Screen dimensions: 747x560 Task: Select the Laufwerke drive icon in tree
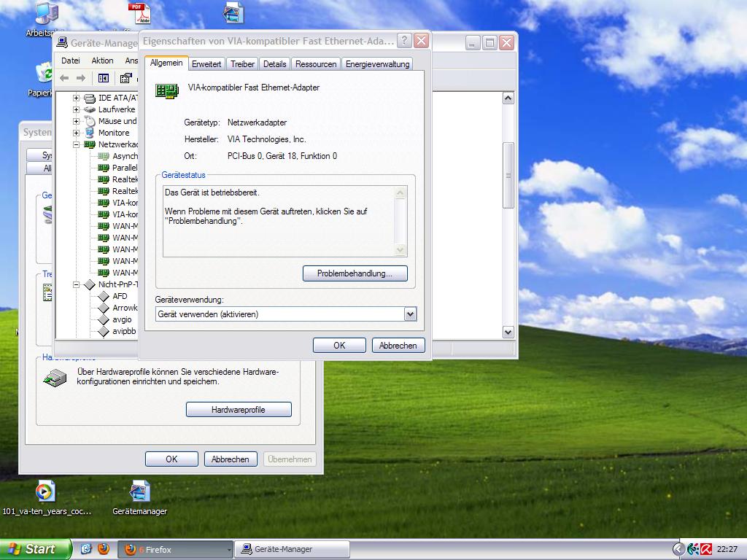pyautogui.click(x=90, y=109)
